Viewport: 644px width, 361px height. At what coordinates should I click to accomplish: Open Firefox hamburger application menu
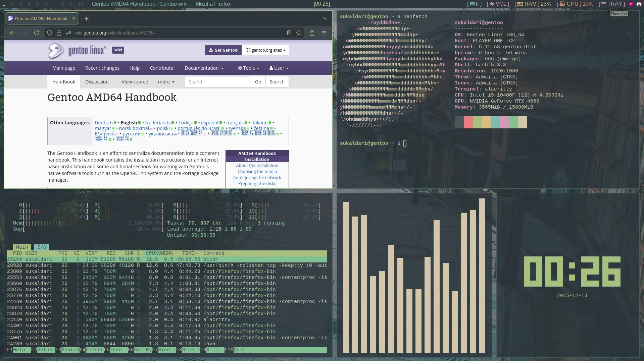coord(324,33)
